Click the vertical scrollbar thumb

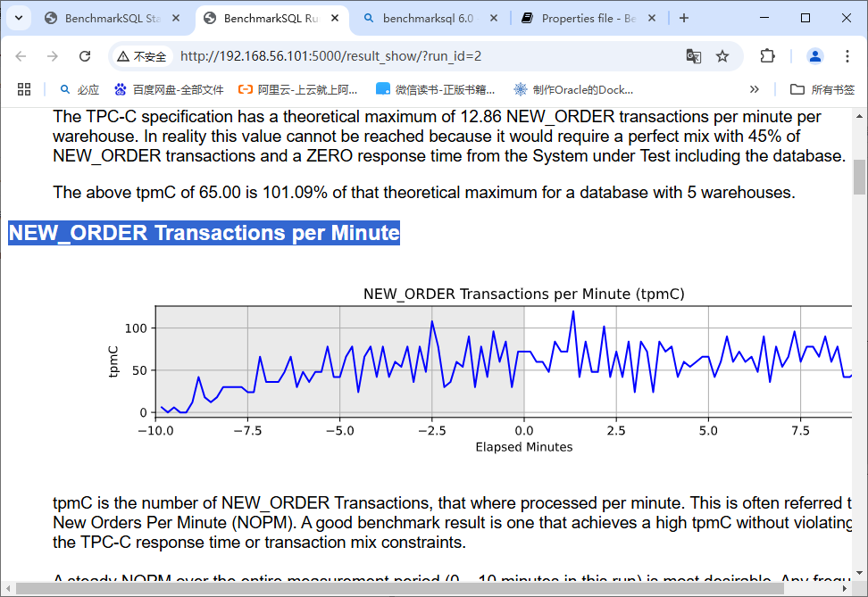pos(859,177)
